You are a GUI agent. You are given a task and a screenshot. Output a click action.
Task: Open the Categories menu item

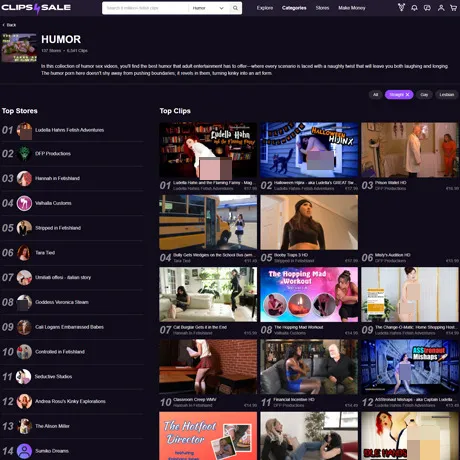(x=294, y=8)
